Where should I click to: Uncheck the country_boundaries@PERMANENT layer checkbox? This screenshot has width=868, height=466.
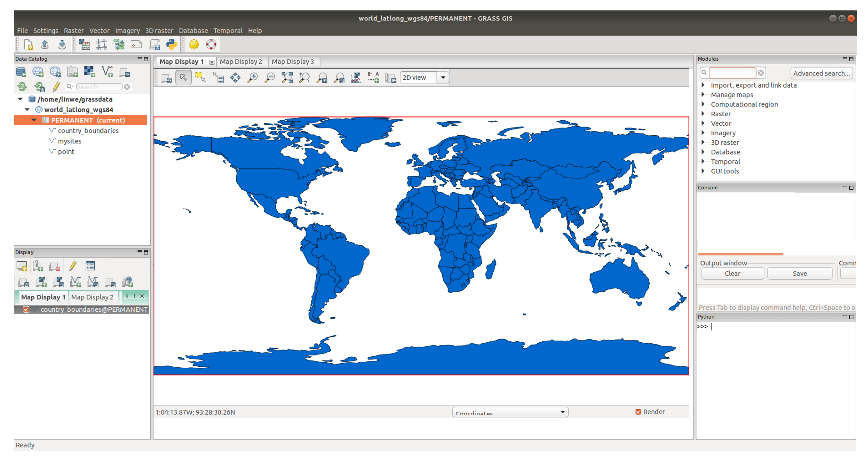26,309
